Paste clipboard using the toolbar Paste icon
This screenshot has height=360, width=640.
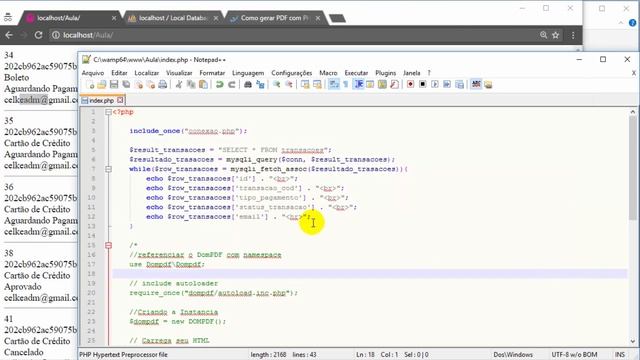pyautogui.click(x=203, y=84)
